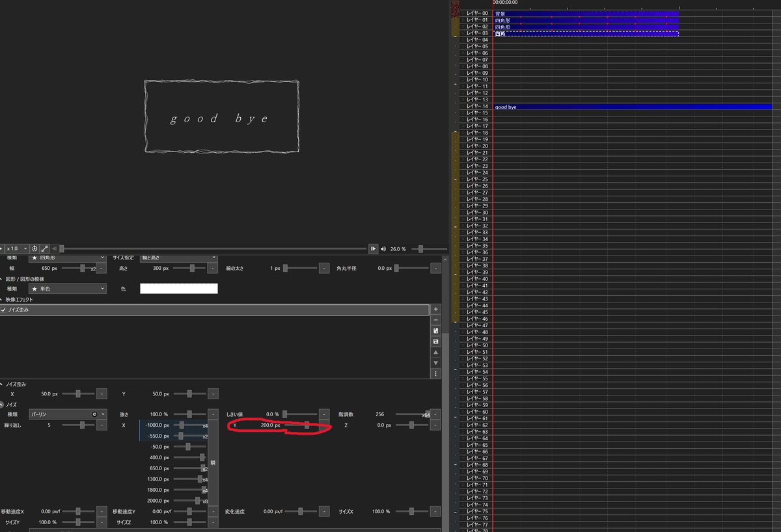Open the 幅と高さ size mode dropdown
This screenshot has width=781, height=532.
(179, 258)
